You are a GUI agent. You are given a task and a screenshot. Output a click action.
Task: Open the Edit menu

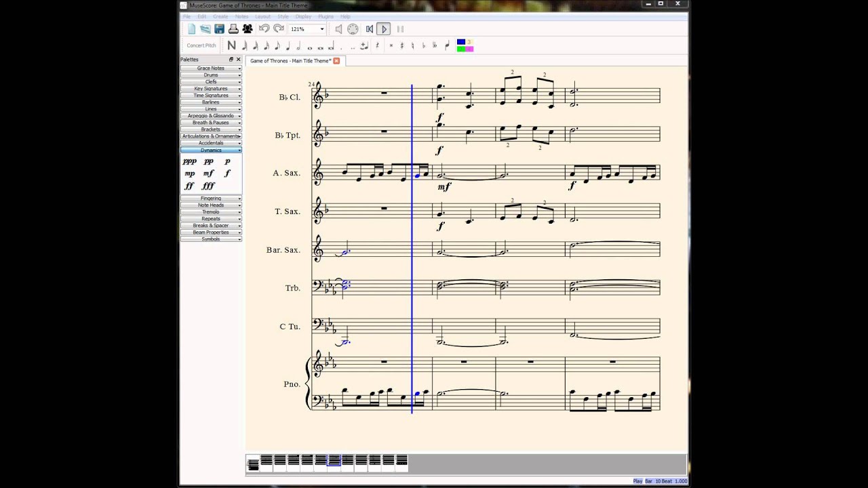tap(202, 16)
